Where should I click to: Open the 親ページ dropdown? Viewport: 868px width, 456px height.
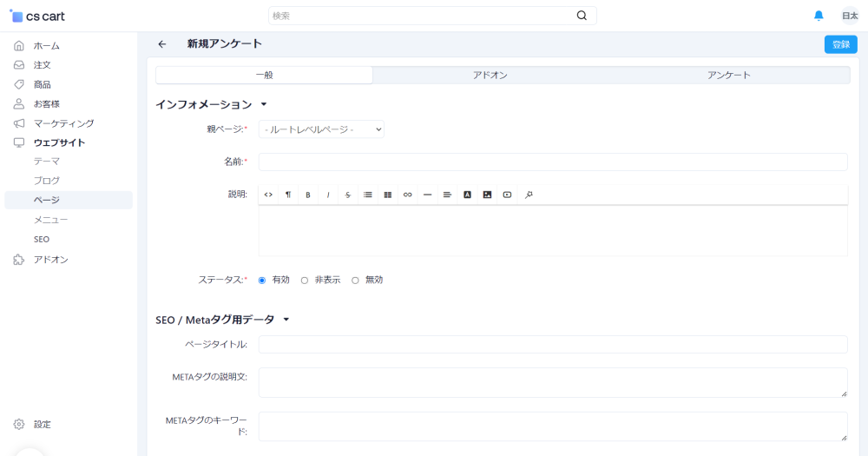click(x=321, y=129)
